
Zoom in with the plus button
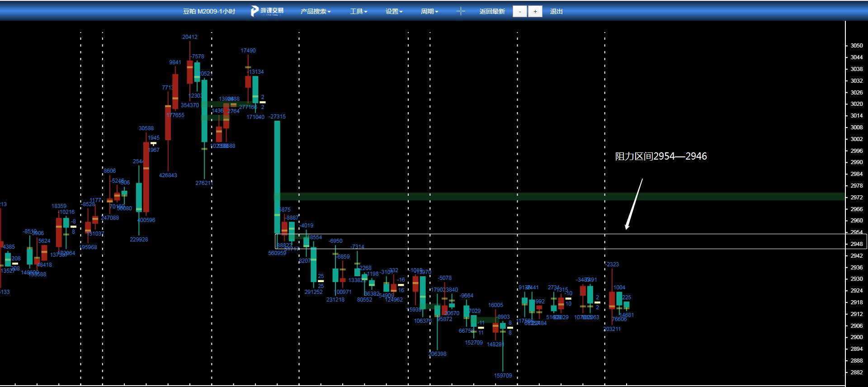[x=535, y=11]
